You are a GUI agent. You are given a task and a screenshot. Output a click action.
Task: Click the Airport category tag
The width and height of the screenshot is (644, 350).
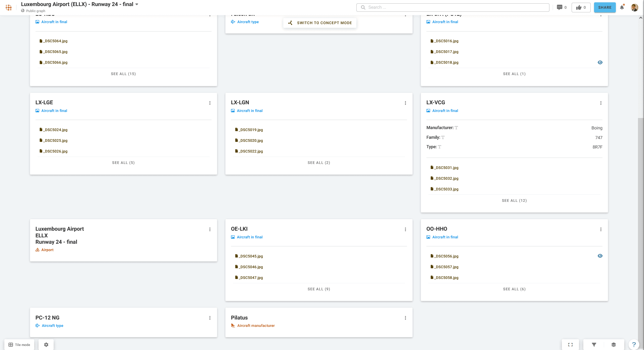(45, 250)
